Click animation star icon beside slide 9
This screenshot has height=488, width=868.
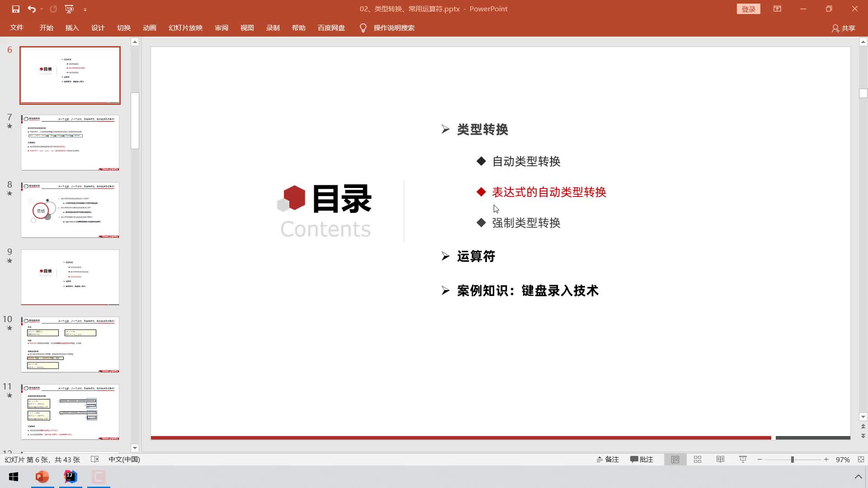(9, 261)
